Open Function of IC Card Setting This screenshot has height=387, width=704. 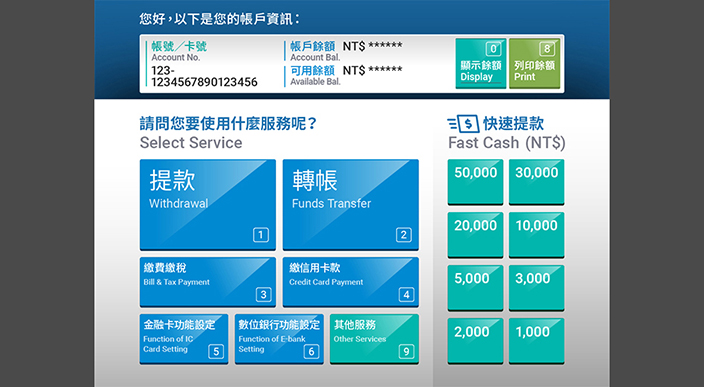[184, 339]
